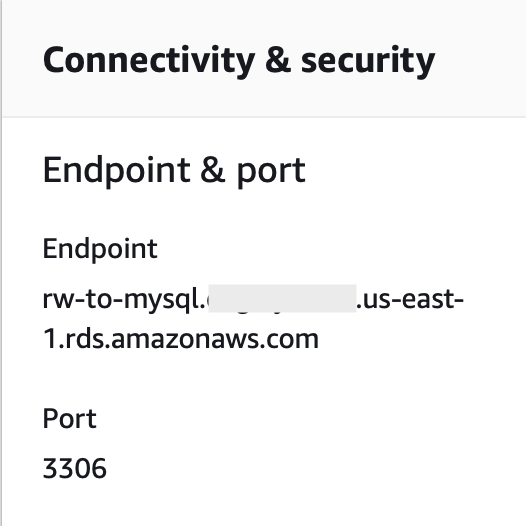Click the word port in the subheading
The width and height of the screenshot is (526, 526).
pyautogui.click(x=271, y=172)
